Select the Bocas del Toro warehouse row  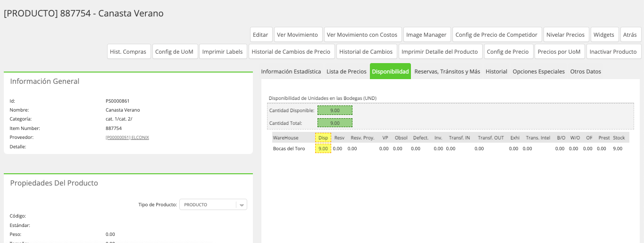click(x=451, y=148)
